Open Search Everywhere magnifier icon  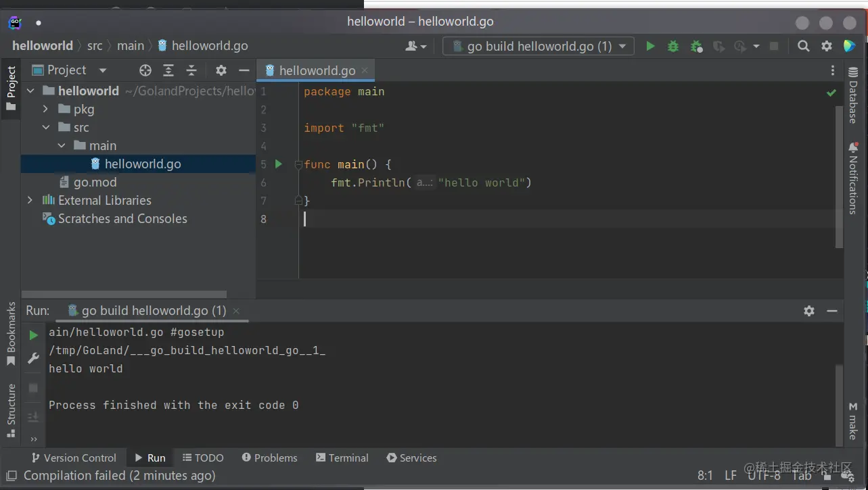803,46
